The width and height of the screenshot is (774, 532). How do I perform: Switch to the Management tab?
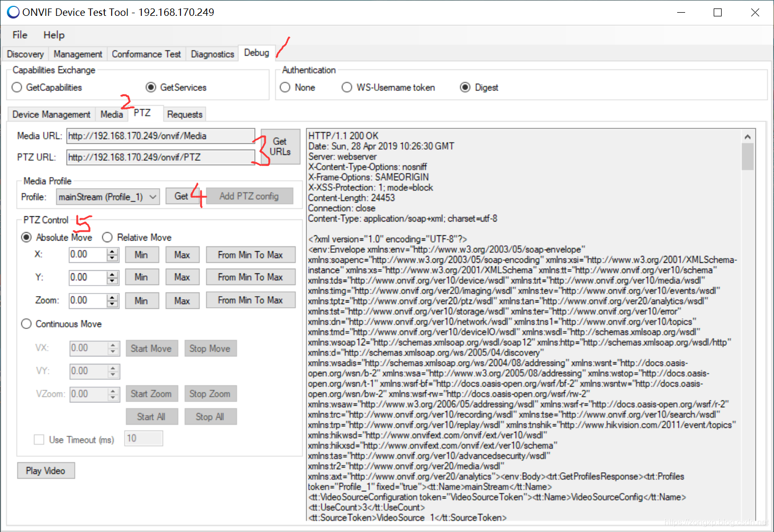(x=78, y=54)
